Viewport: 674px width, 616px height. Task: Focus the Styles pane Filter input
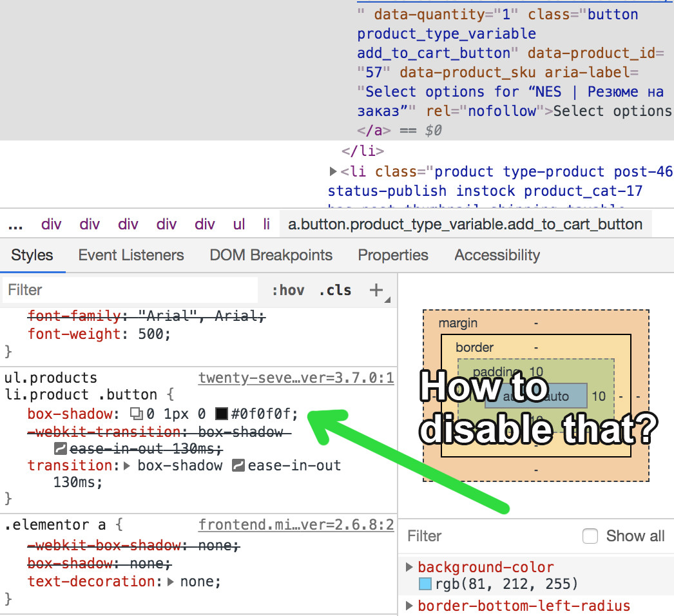point(130,290)
